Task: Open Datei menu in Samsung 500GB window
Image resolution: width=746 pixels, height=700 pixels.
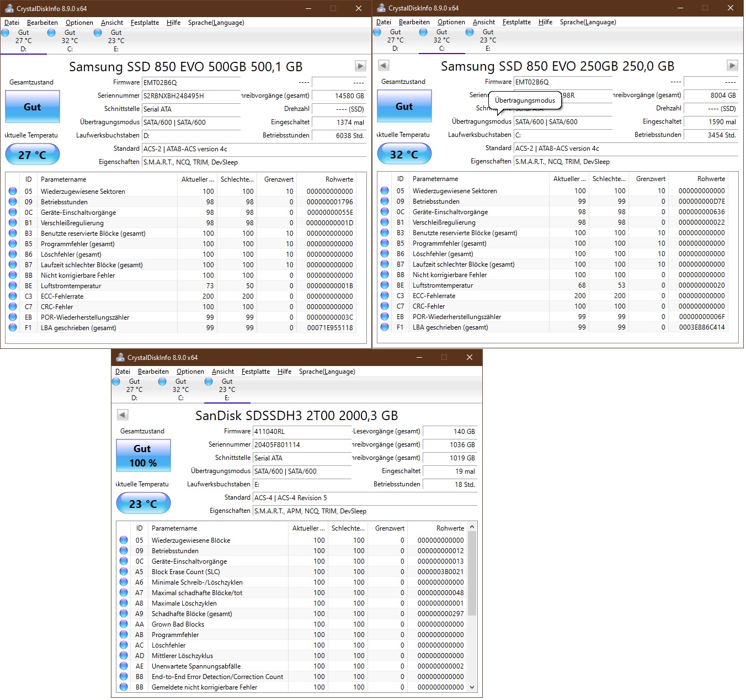Action: point(12,23)
